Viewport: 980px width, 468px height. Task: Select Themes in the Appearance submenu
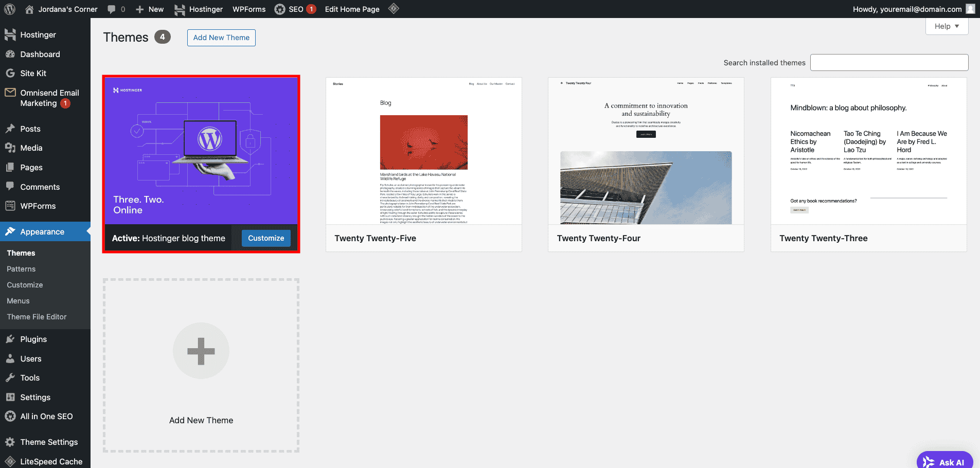(21, 253)
